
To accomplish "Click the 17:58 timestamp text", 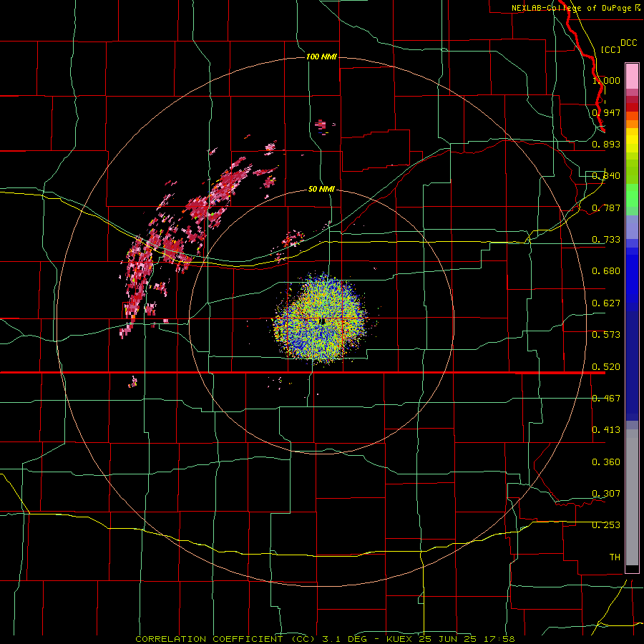I will click(x=498, y=639).
